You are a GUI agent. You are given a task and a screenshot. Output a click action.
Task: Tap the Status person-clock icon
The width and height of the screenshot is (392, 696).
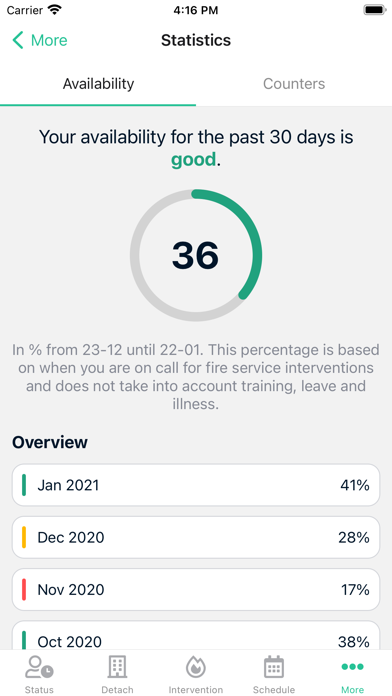39,667
